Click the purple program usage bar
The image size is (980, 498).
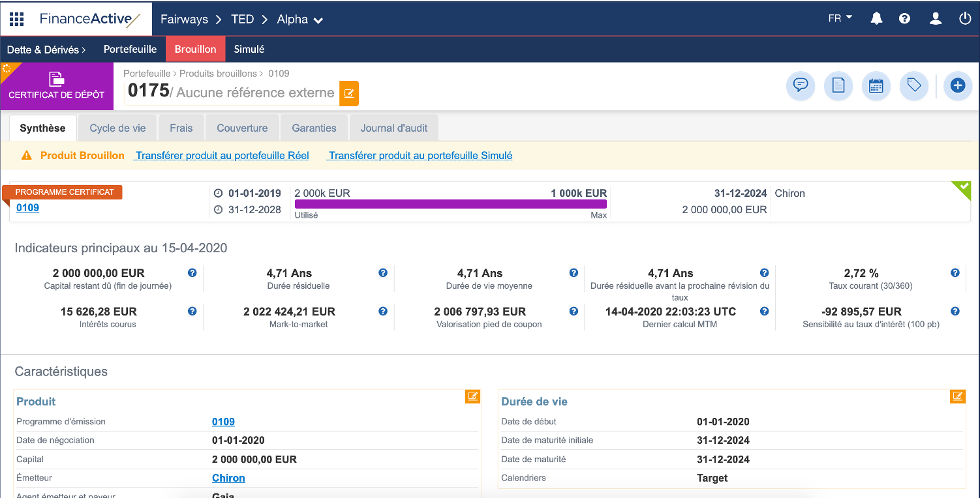(450, 204)
